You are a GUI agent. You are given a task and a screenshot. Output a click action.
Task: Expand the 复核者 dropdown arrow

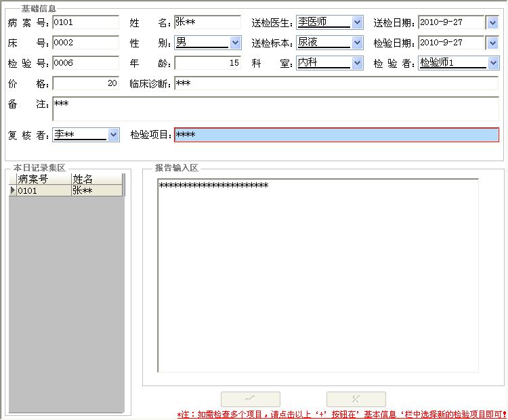113,135
